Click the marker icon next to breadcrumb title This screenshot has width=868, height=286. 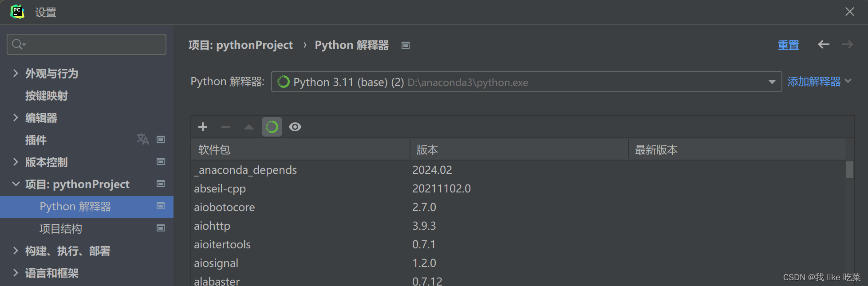[406, 45]
